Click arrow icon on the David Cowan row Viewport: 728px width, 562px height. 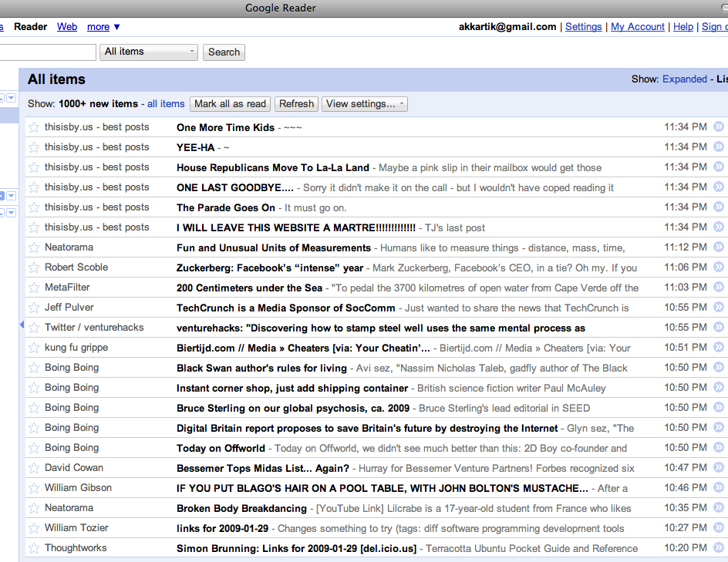(718, 467)
